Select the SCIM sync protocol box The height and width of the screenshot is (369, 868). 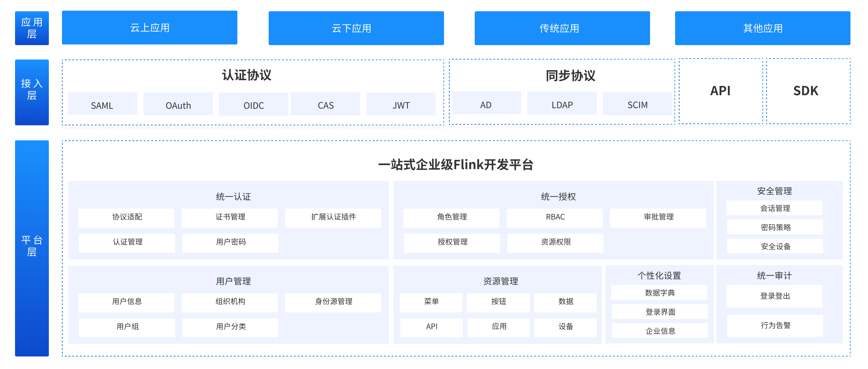pos(637,104)
